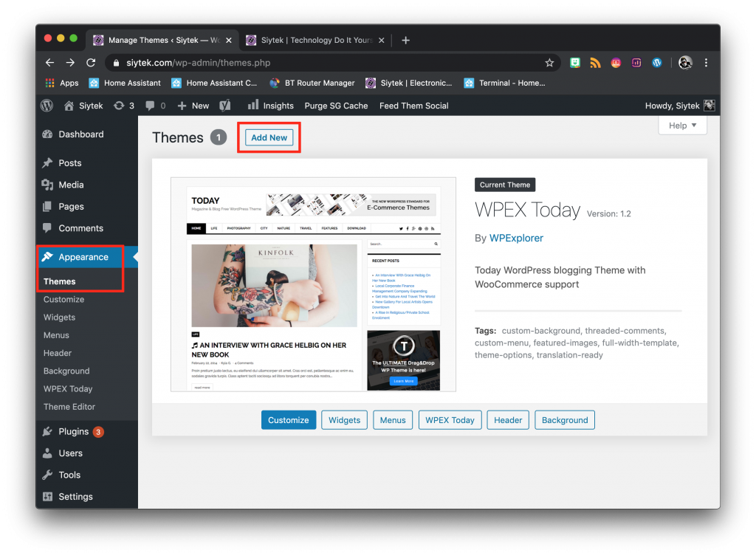Close the Siytek Technology tab
Image resolution: width=756 pixels, height=556 pixels.
point(382,40)
